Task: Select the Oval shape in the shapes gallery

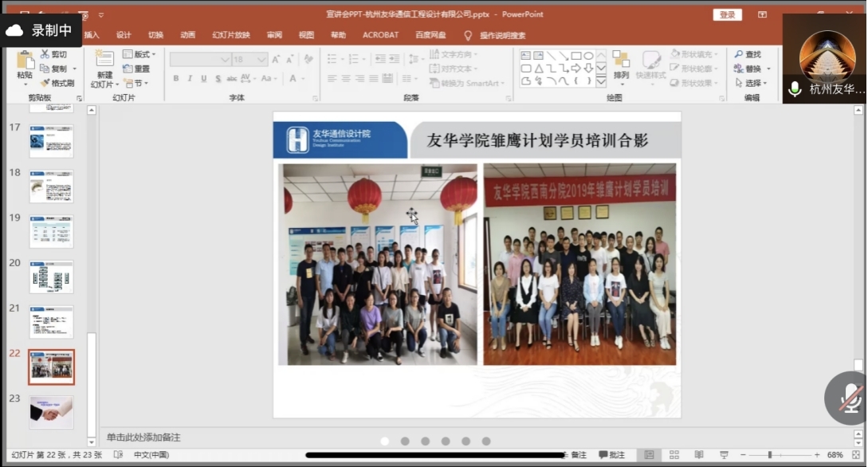Action: [588, 56]
